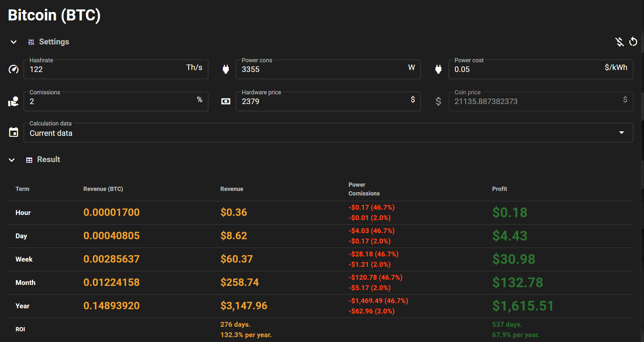The width and height of the screenshot is (644, 342).
Task: Click the Settings section heading
Action: point(54,42)
